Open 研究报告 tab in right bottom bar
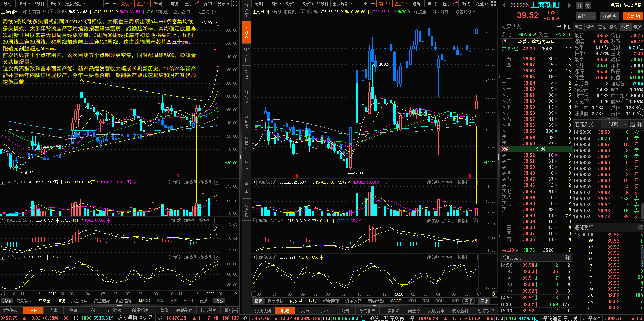The height and width of the screenshot is (321, 644). [x=368, y=311]
